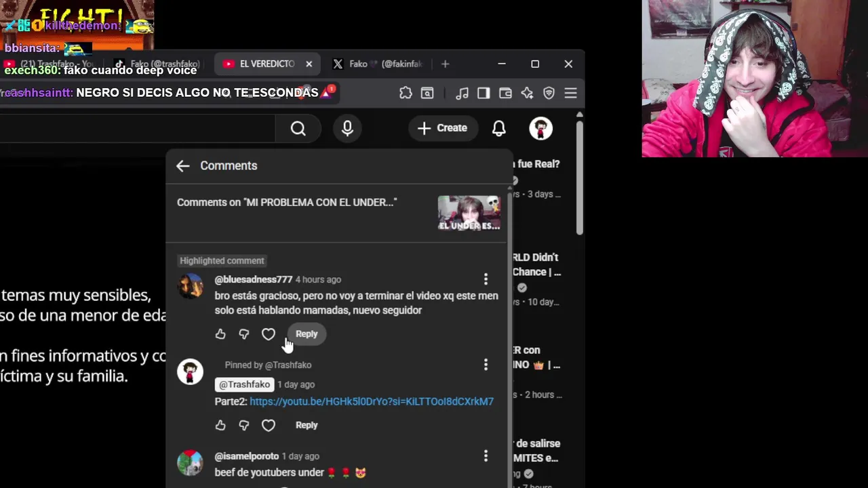868x488 pixels.
Task: Open YouTube search with magnifier icon
Action: (298, 128)
